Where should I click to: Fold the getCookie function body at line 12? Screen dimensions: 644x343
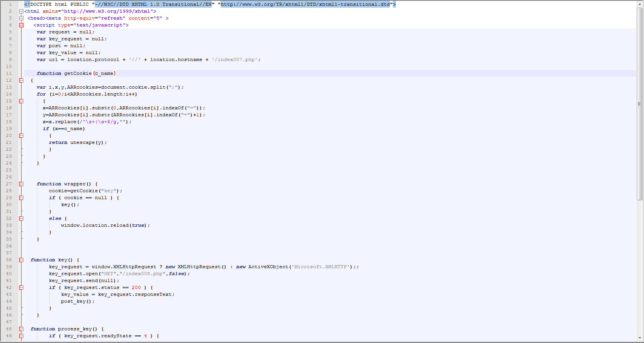(x=22, y=81)
